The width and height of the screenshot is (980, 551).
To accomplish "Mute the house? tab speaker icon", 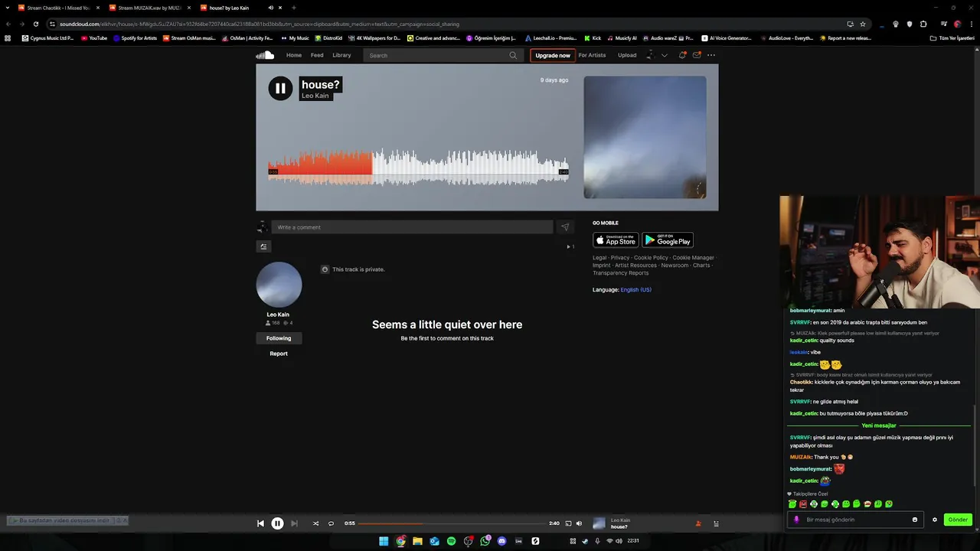I will 269,8.
